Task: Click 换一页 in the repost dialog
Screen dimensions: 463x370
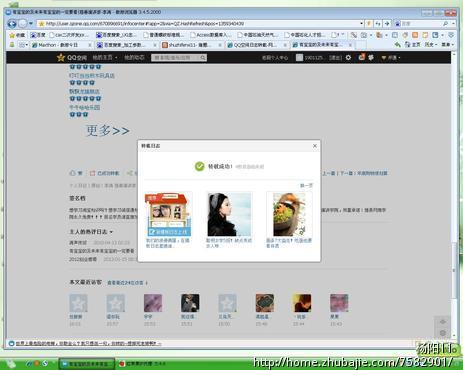Action: pyautogui.click(x=306, y=185)
